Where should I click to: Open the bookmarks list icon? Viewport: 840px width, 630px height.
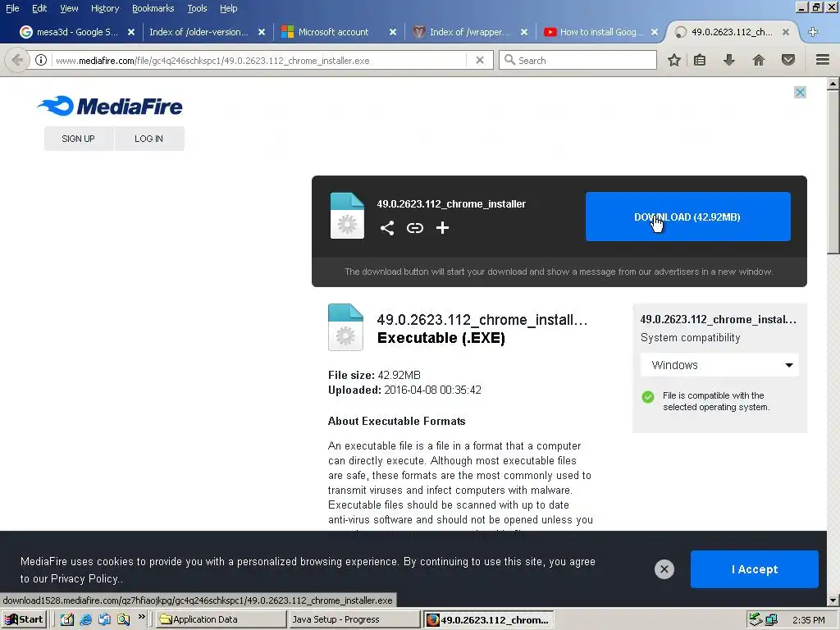(x=700, y=60)
